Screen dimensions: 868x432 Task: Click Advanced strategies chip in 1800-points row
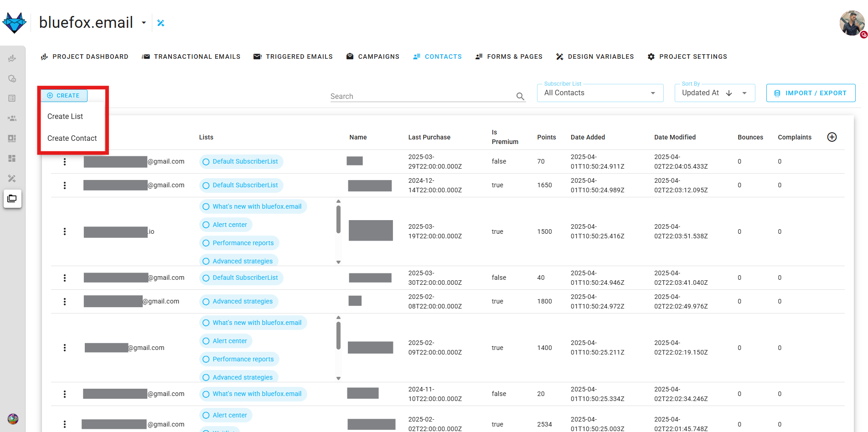[x=239, y=301]
